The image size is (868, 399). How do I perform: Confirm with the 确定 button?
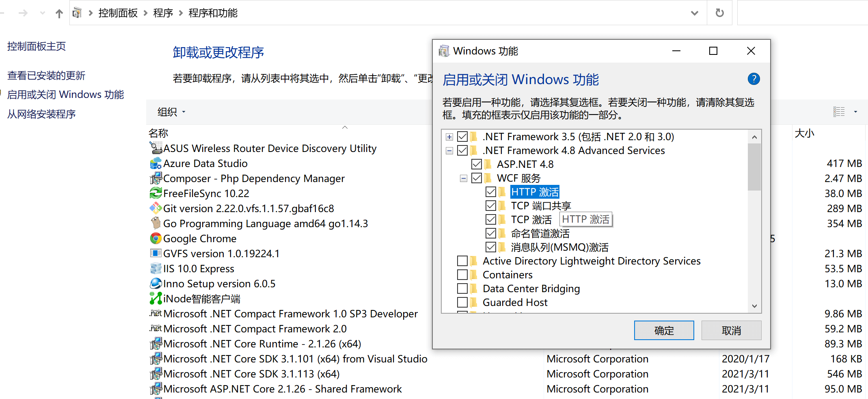(x=664, y=330)
